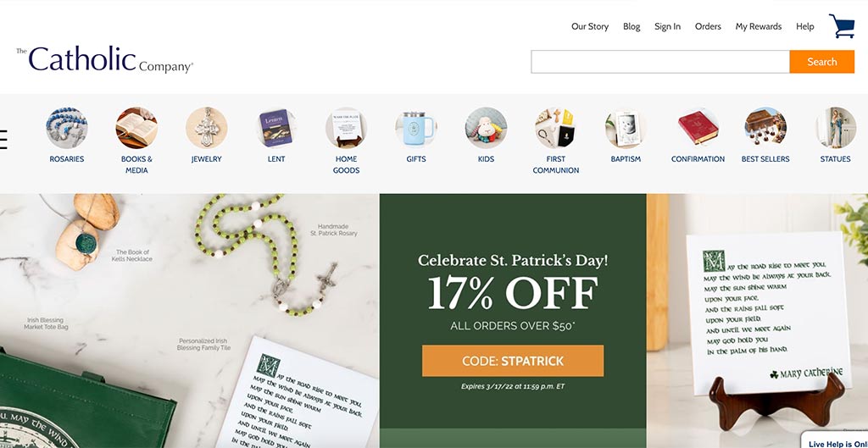Focus the search text field
Screen dimensions: 868x448
coord(660,62)
